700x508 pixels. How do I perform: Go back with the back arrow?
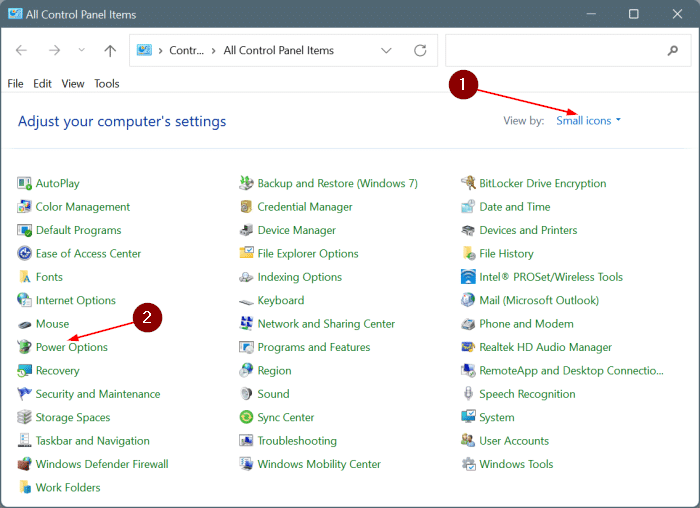tap(21, 50)
